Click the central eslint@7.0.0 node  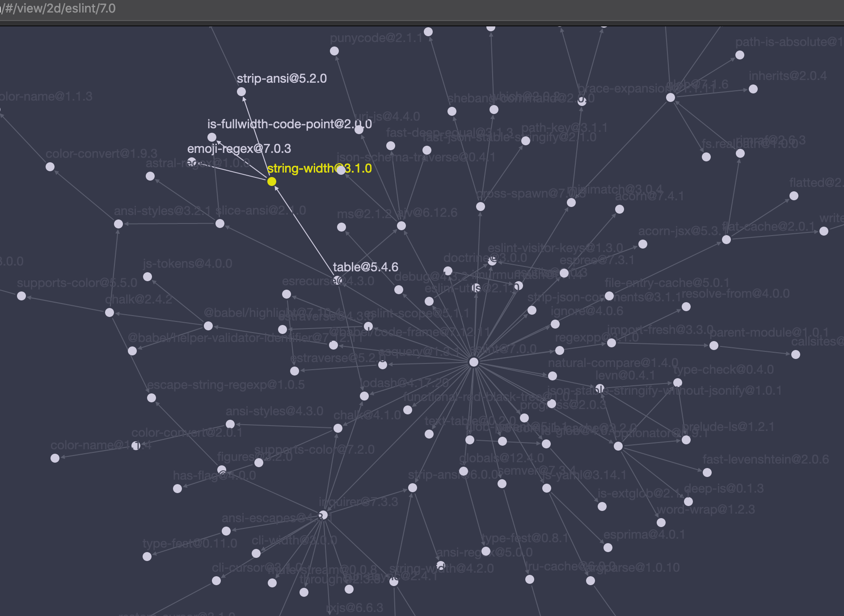click(x=474, y=362)
